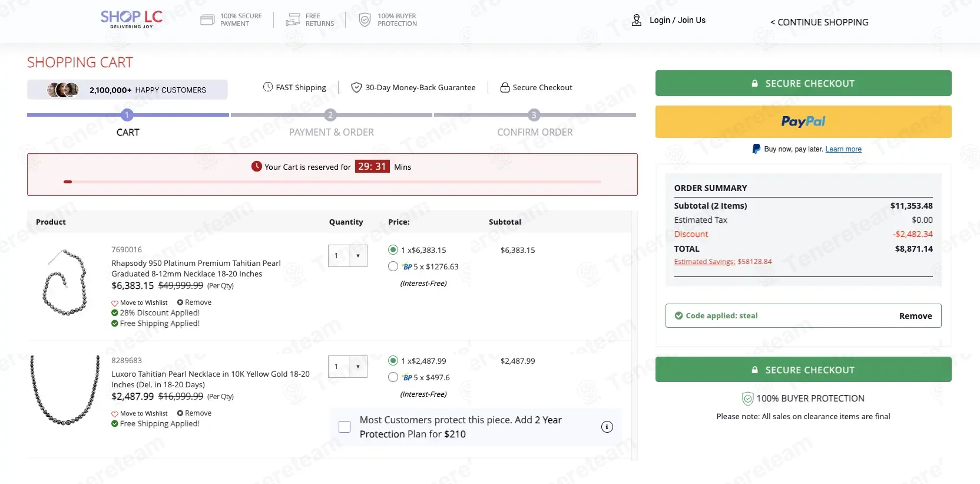Open Login / Join Us link
980x484 pixels.
pos(677,20)
